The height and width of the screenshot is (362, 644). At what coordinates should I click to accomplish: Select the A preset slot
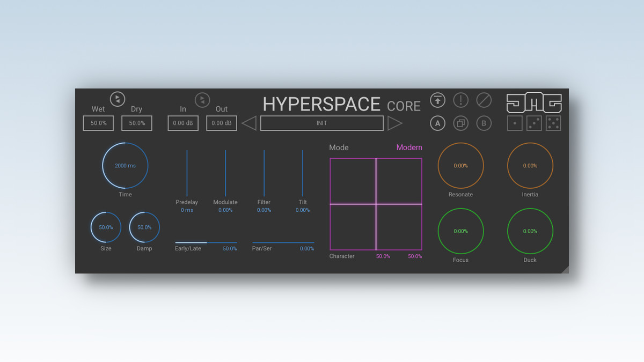437,123
